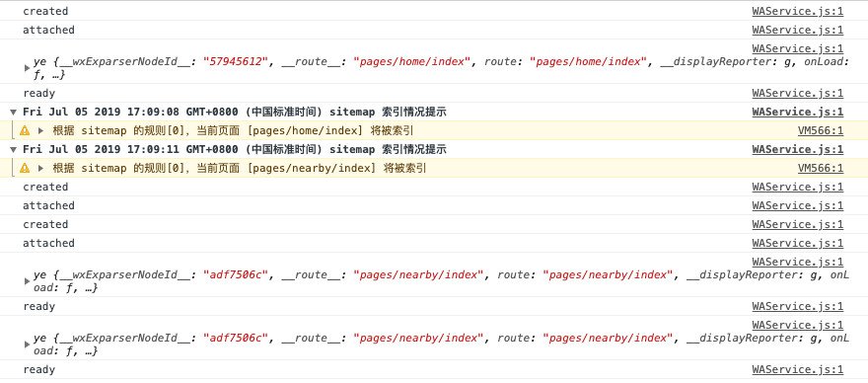The height and width of the screenshot is (383, 868).
Task: Select the first ready log message text
Action: (38, 93)
